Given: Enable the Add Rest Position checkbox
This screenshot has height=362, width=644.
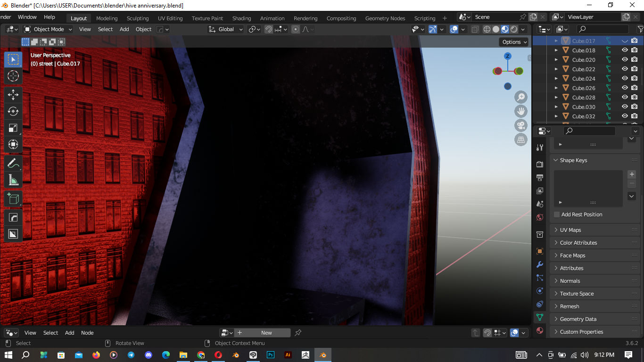Looking at the screenshot, I should [x=557, y=214].
